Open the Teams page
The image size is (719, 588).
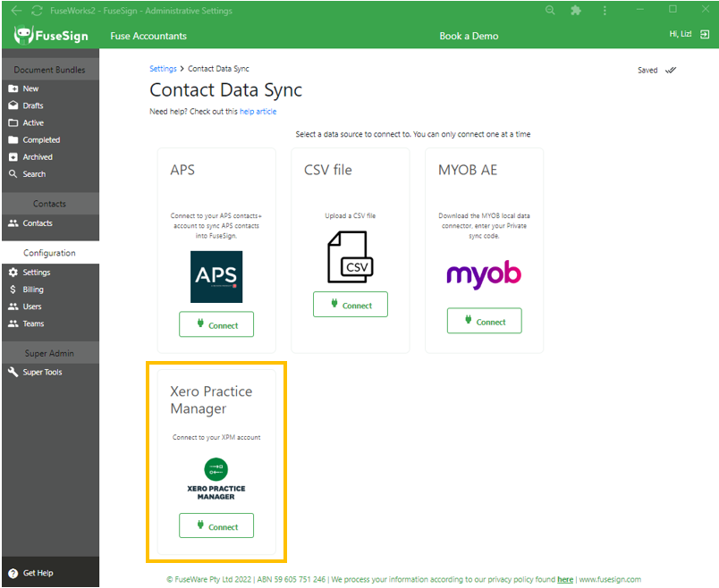tap(32, 323)
